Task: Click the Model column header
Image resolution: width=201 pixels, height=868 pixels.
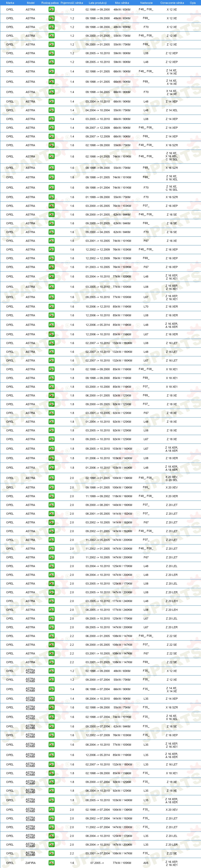Action: pos(30,3)
